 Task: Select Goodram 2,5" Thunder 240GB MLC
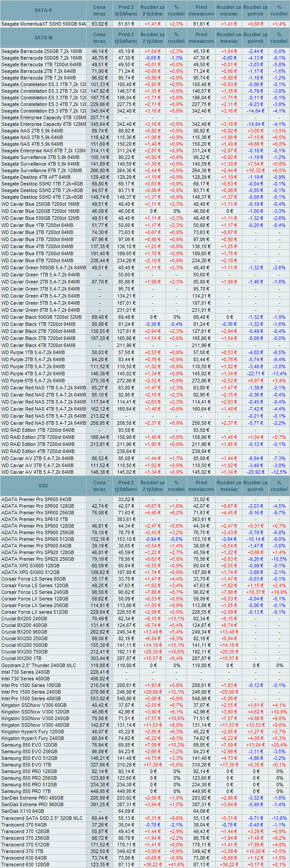[39, 665]
